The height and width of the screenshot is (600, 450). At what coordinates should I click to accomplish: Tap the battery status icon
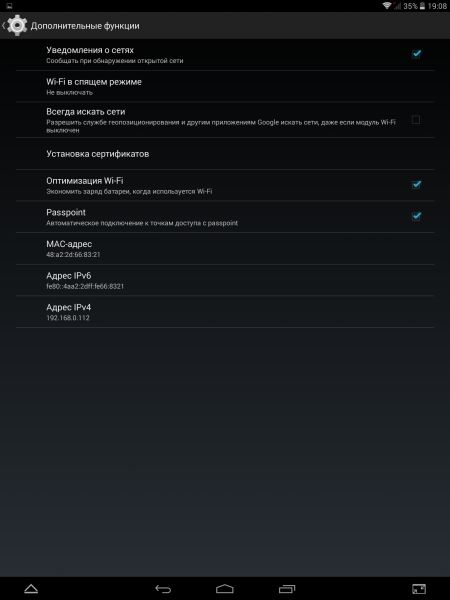(x=422, y=6)
